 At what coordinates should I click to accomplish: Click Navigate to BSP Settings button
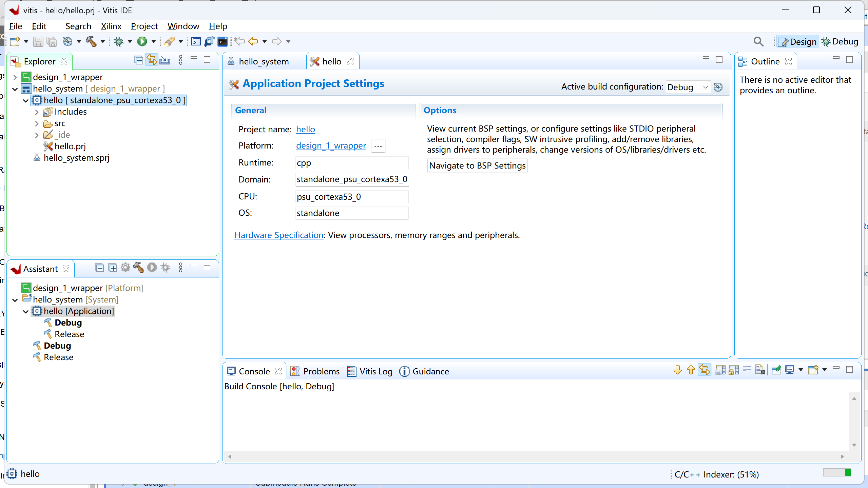[x=477, y=165]
